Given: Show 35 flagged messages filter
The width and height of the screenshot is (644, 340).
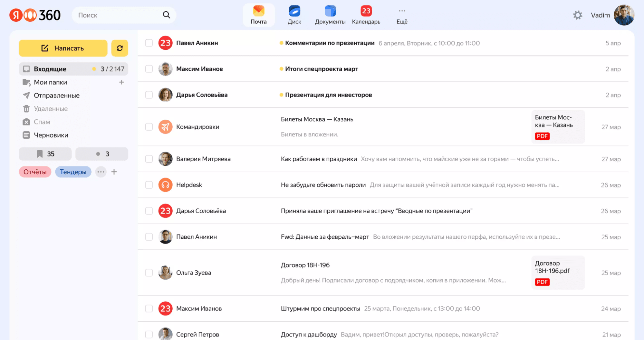Looking at the screenshot, I should click(45, 154).
